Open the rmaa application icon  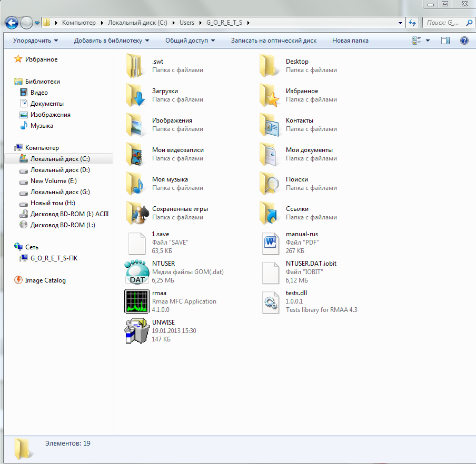point(136,301)
